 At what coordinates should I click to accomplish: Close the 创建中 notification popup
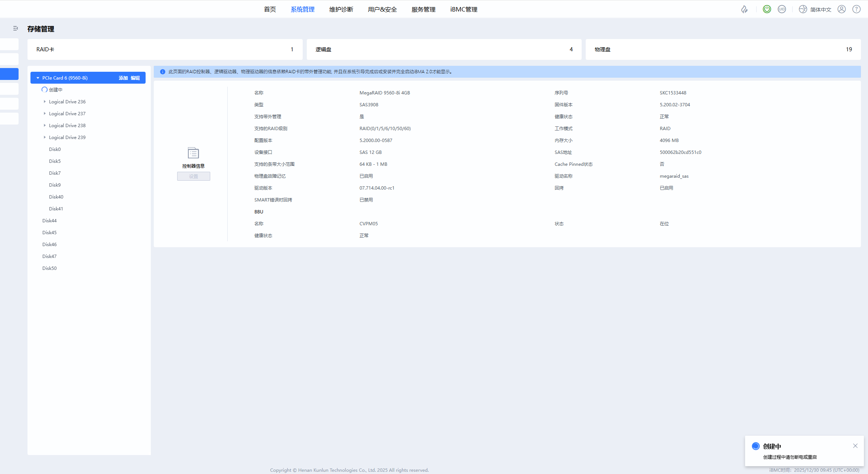click(x=855, y=446)
